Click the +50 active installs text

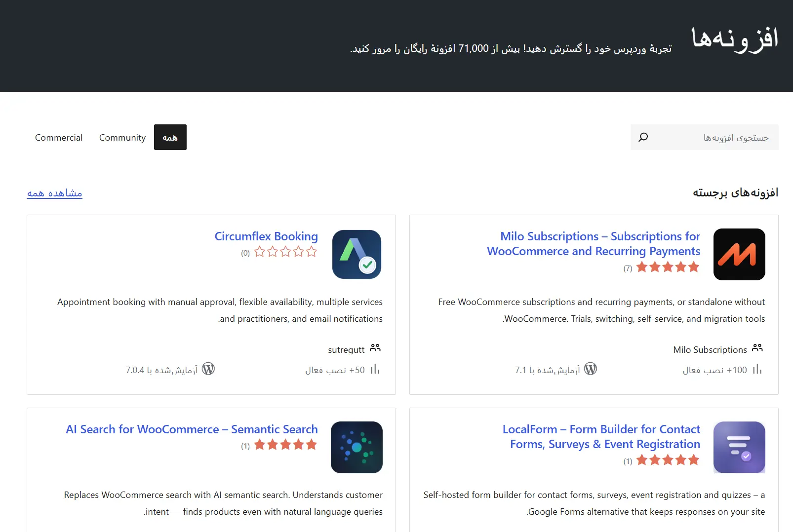(x=335, y=370)
